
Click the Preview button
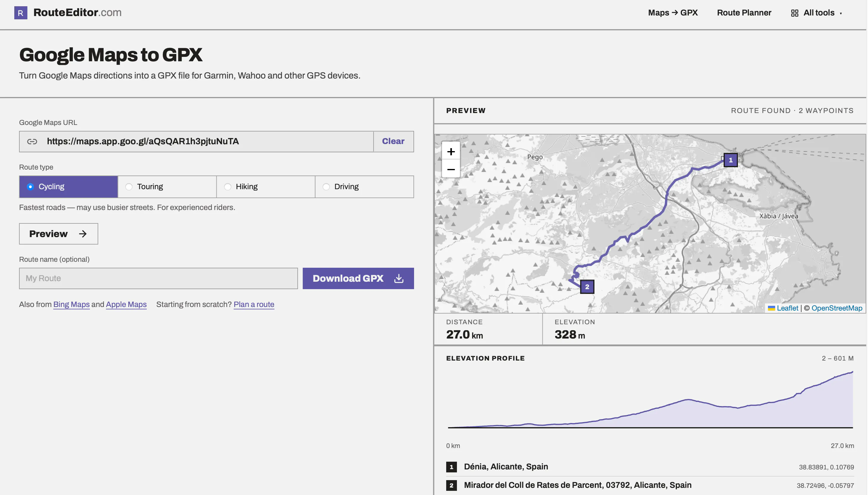tap(59, 234)
